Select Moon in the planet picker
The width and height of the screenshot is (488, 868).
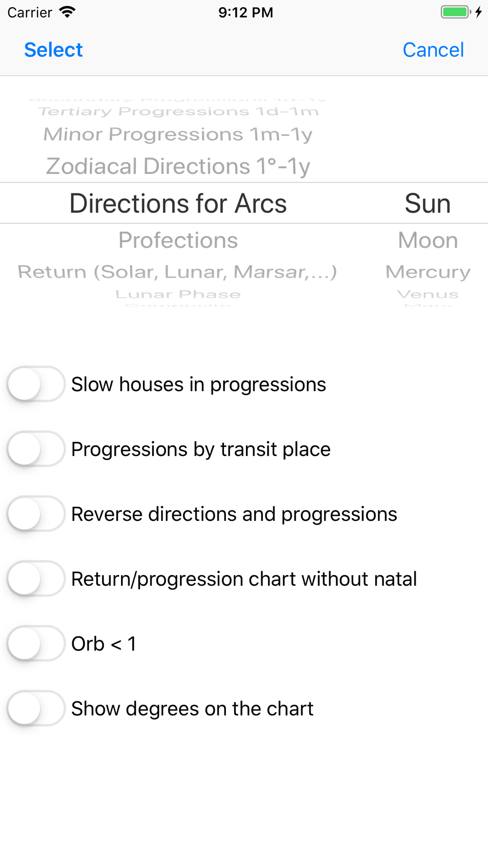[428, 240]
